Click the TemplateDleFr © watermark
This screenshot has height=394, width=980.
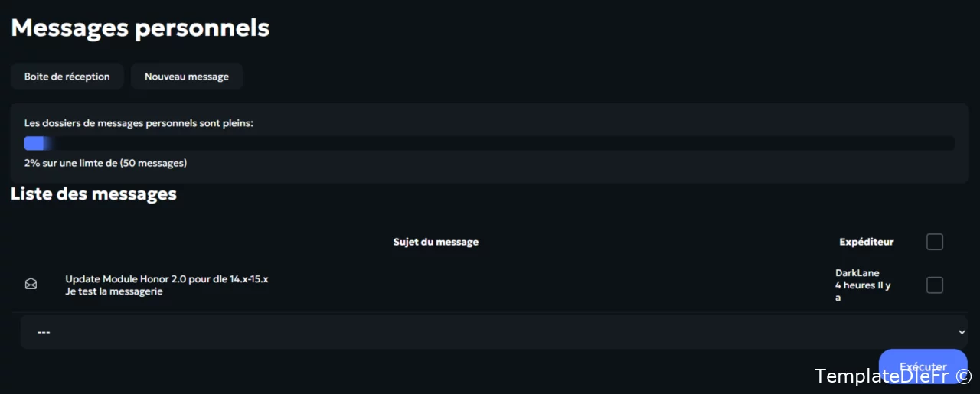point(893,376)
